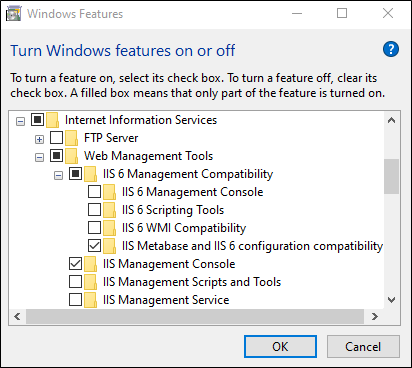
Task: Check the IIS 6 Management Console checkbox
Action: 94,191
